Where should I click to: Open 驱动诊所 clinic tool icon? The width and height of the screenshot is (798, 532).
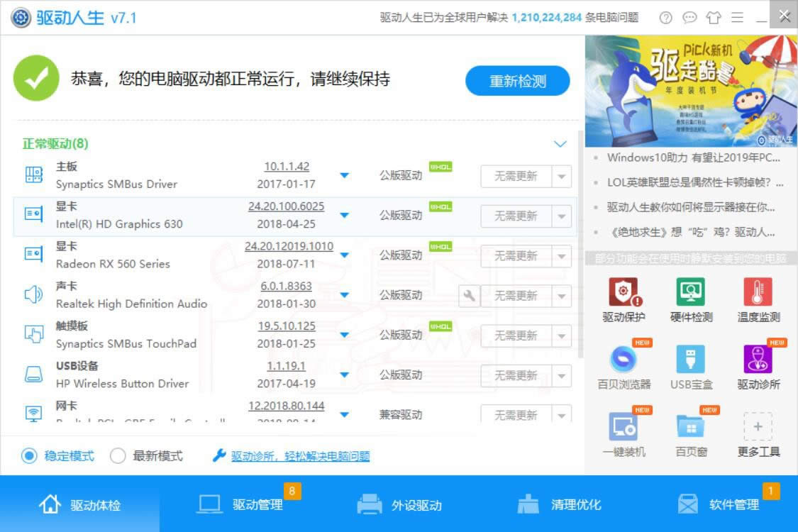click(758, 359)
